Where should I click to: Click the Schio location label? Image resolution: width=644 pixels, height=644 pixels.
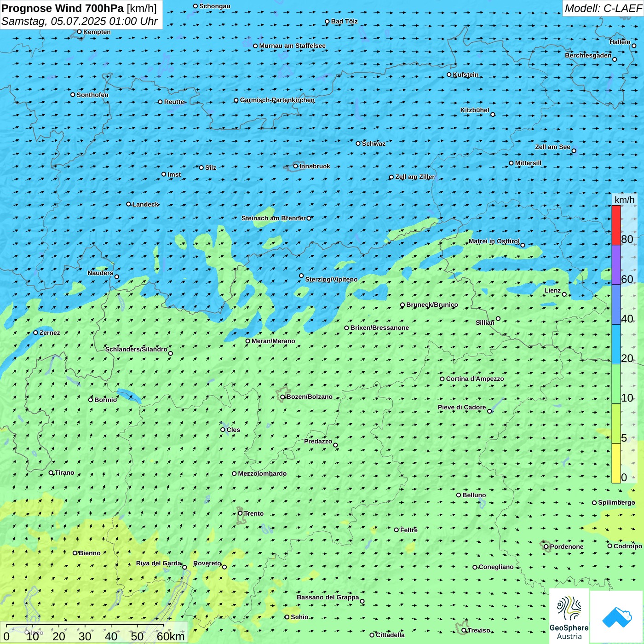click(x=299, y=617)
